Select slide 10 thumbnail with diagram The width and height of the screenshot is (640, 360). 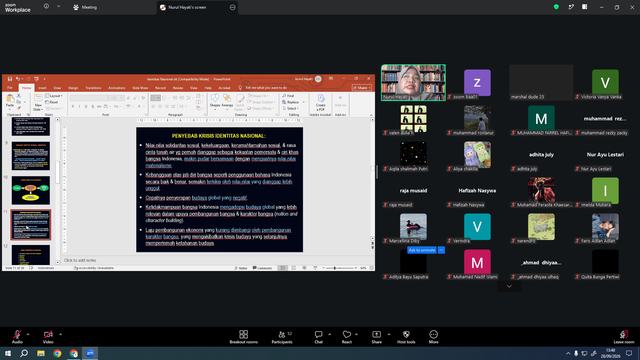click(x=31, y=190)
